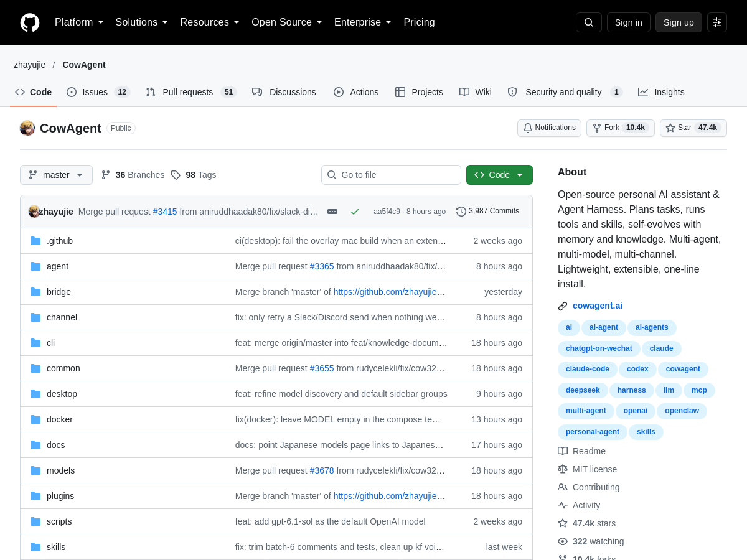The image size is (747, 560).
Task: Open the models folder
Action: 60,470
